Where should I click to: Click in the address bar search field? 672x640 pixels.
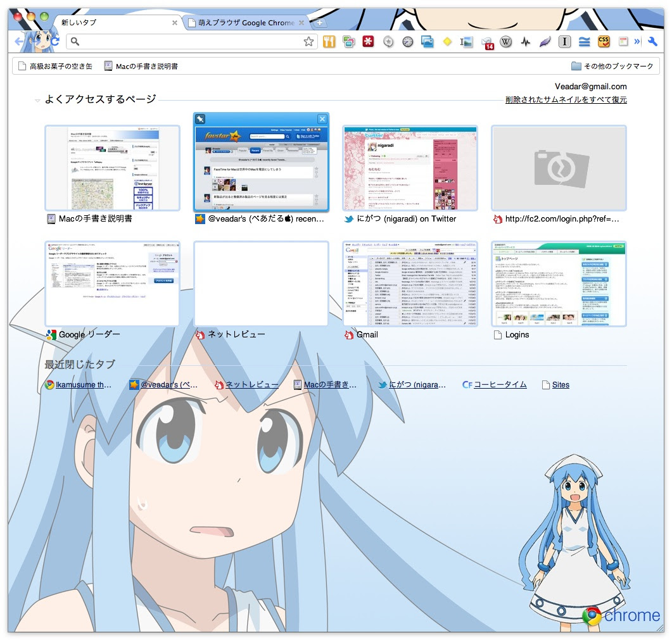(x=192, y=42)
